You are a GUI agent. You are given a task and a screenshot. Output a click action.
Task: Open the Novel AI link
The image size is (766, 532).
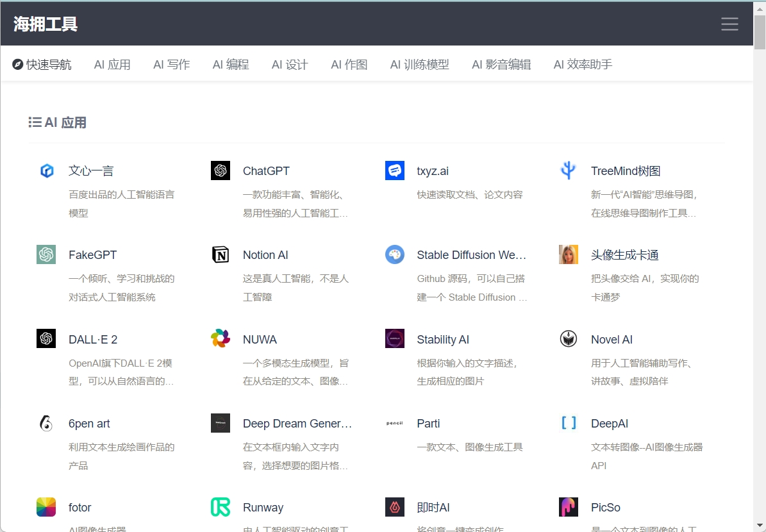point(612,340)
